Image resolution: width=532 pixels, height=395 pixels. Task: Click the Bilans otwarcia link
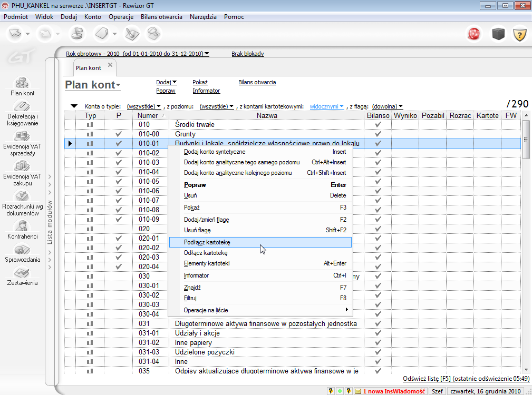tap(257, 82)
